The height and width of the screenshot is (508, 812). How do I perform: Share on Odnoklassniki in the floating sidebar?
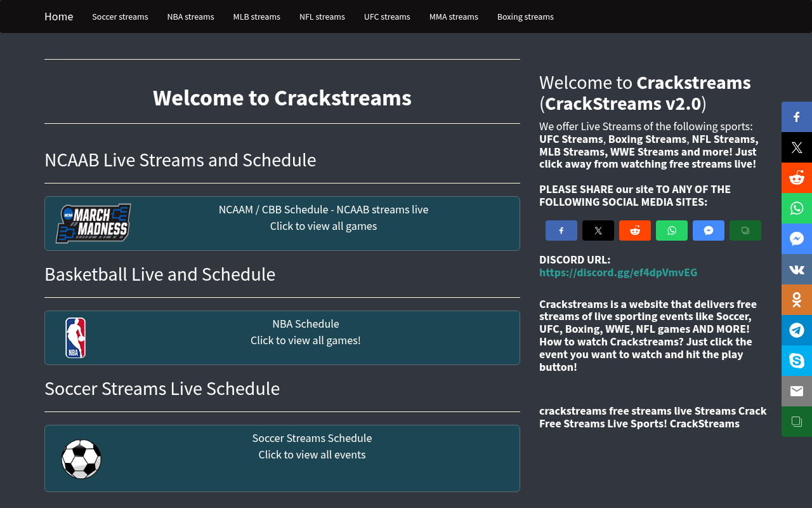(x=797, y=300)
